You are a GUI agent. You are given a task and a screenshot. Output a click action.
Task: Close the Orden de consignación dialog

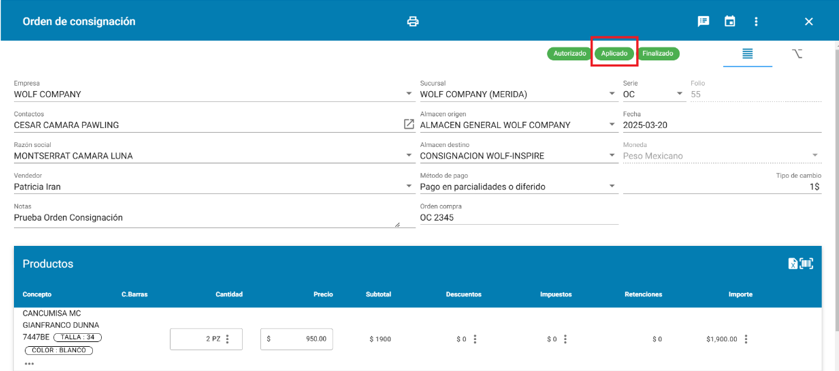tap(809, 21)
